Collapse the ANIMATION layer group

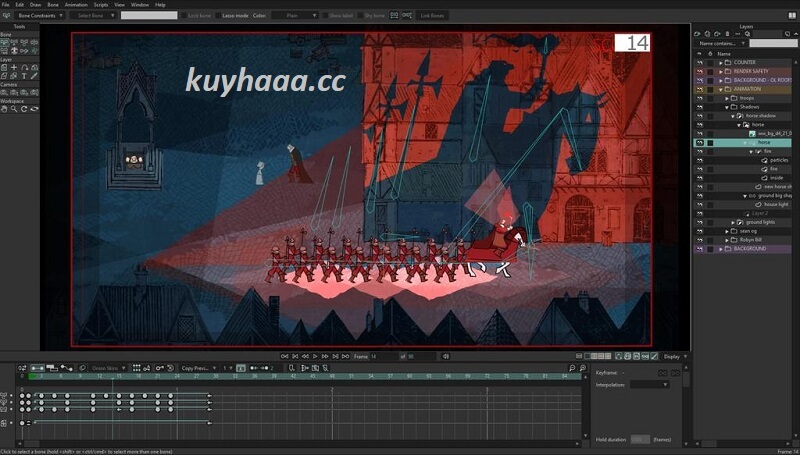pos(721,89)
